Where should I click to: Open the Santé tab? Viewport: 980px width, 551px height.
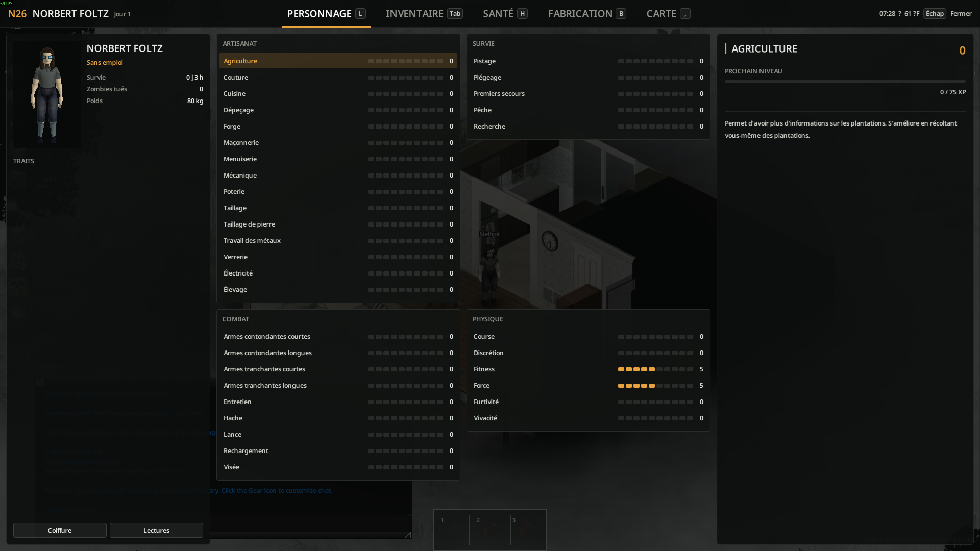pyautogui.click(x=505, y=14)
